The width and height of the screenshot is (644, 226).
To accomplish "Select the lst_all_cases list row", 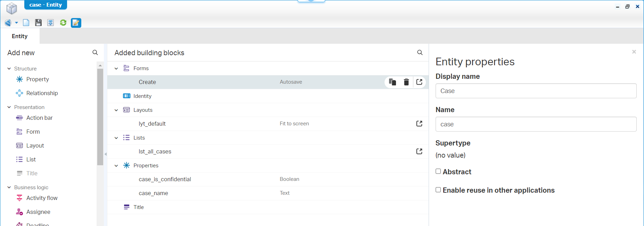I will [x=268, y=152].
